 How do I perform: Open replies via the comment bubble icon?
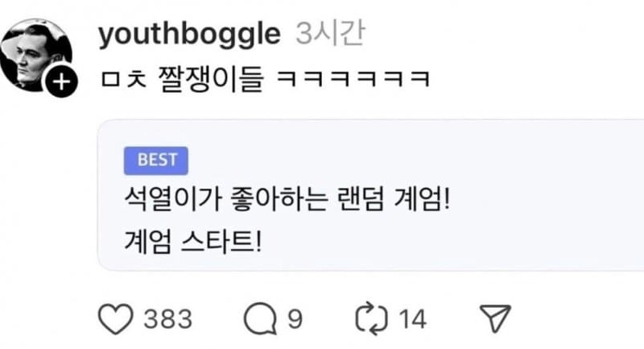[260, 318]
